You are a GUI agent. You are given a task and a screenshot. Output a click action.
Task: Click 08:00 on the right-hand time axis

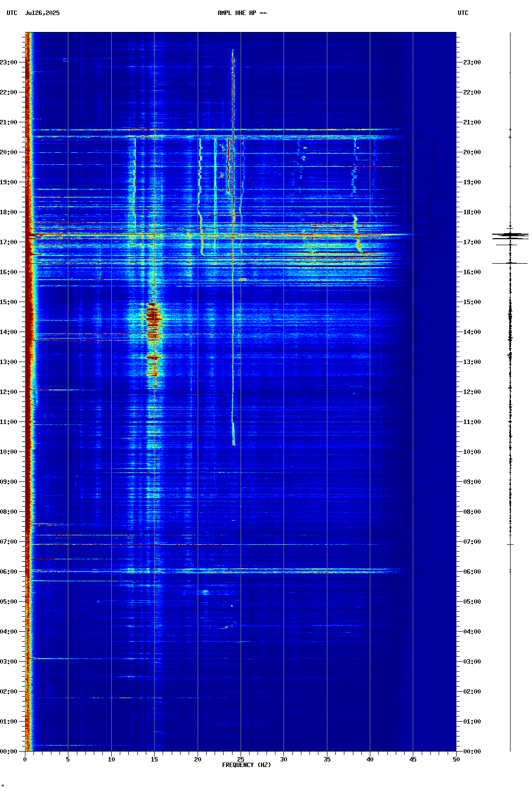point(472,512)
